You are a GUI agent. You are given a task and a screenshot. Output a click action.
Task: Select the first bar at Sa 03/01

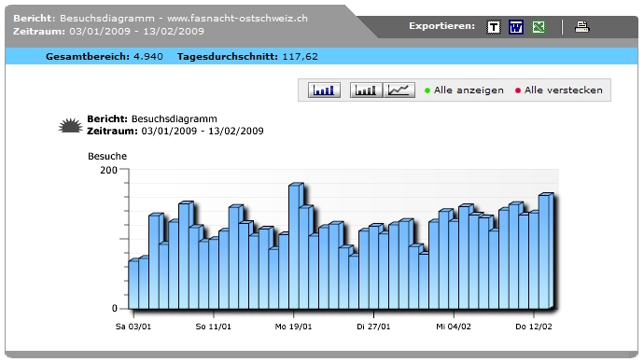(133, 284)
